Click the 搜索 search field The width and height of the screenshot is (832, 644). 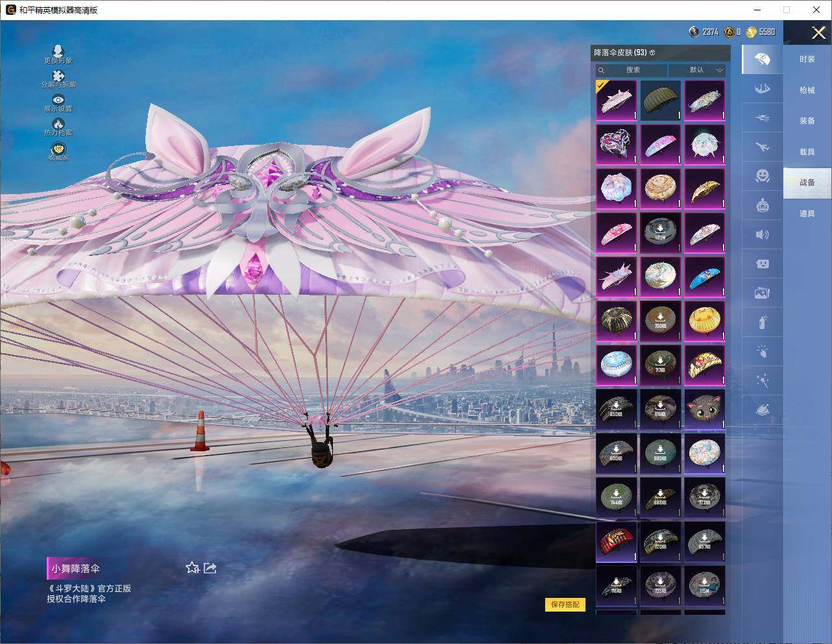[x=631, y=70]
